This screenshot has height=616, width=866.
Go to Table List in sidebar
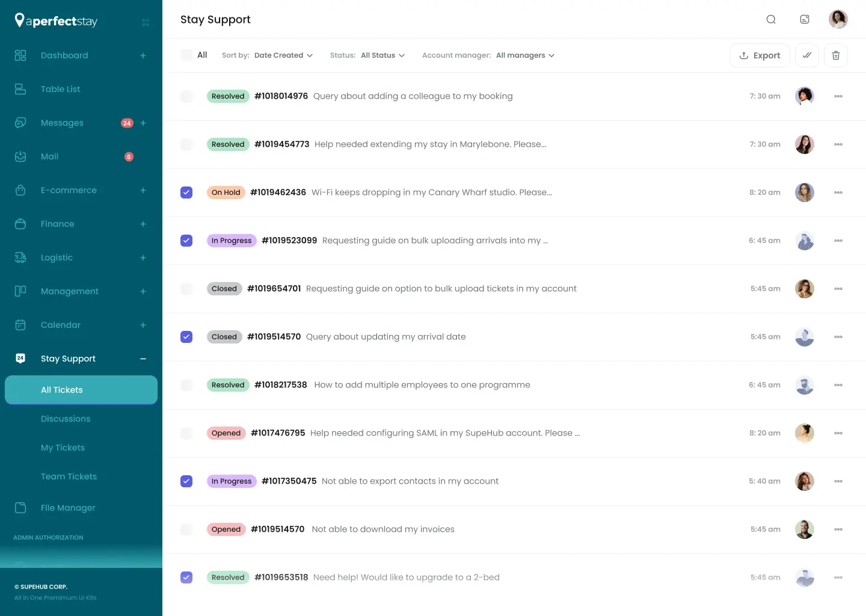point(60,89)
